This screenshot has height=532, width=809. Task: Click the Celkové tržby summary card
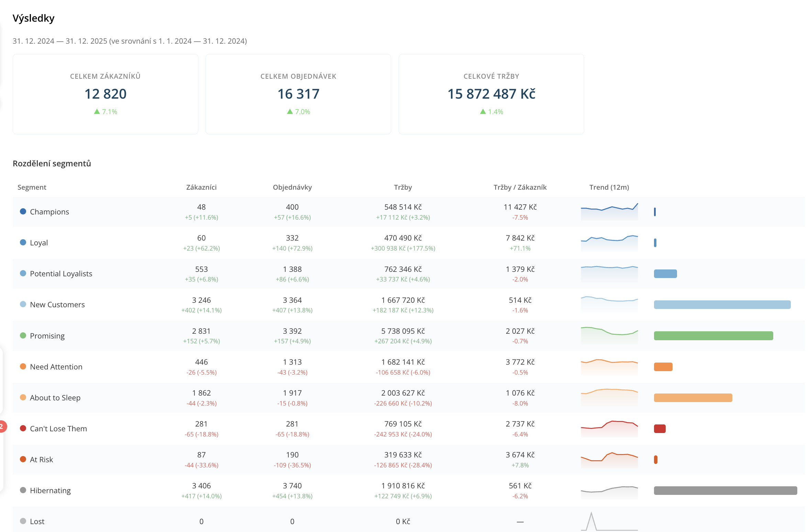click(491, 94)
